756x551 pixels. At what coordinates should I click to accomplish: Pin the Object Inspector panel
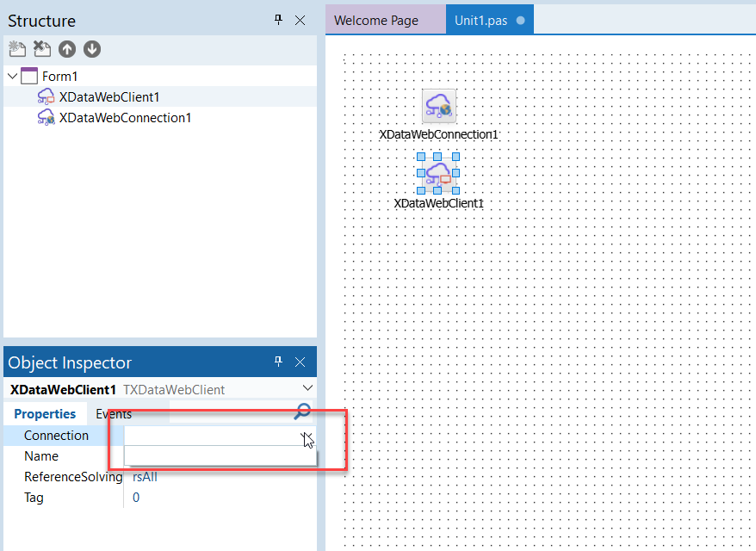pyautogui.click(x=278, y=362)
